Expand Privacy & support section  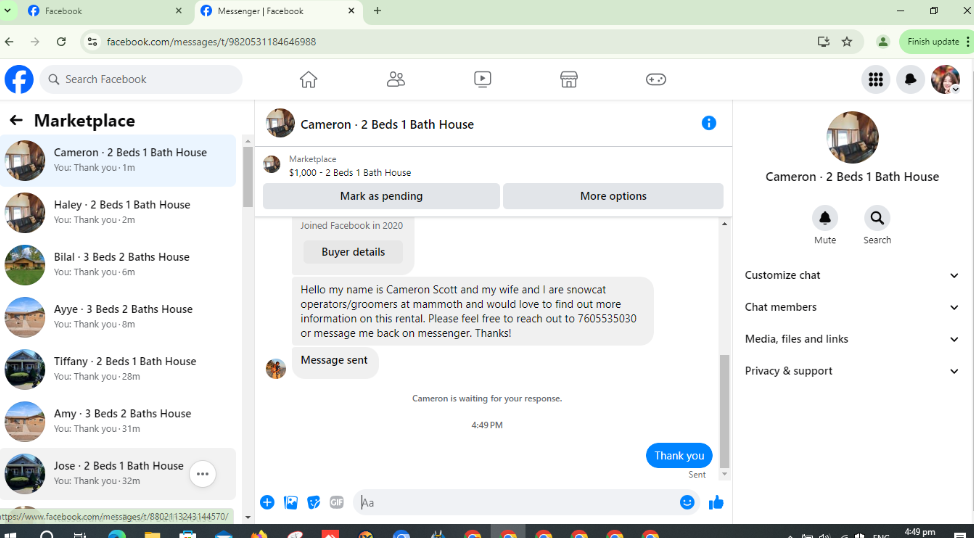(852, 371)
